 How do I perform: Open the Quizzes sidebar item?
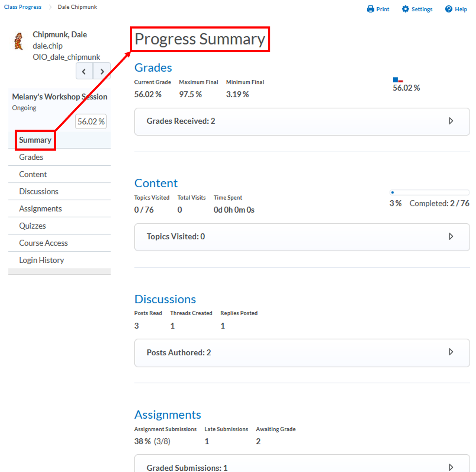33,226
